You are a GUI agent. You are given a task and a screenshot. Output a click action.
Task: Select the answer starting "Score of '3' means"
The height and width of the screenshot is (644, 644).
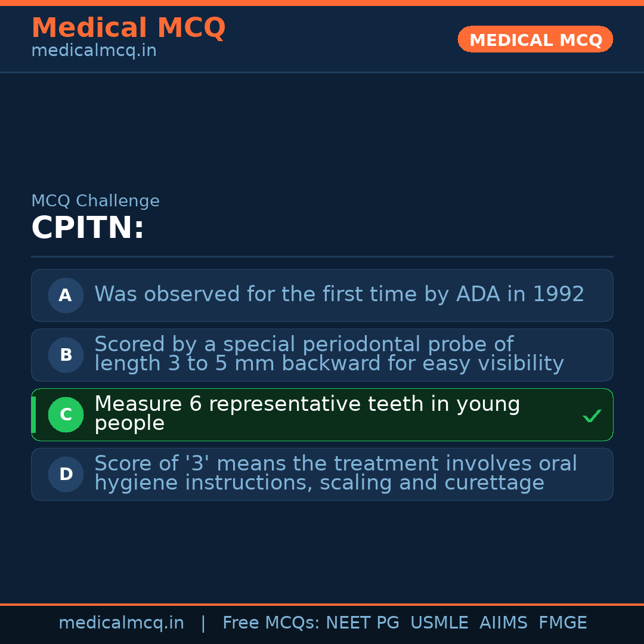point(335,473)
